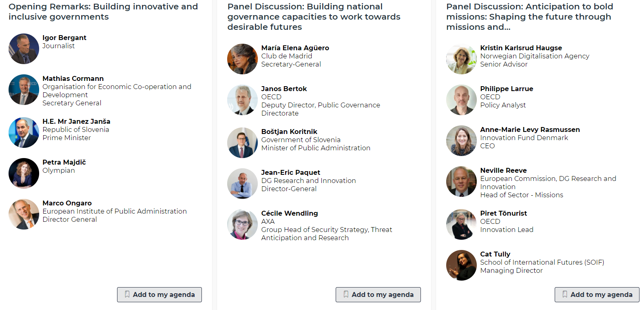Click bookmark icon on third agenda button
644x310 pixels.
click(x=565, y=294)
